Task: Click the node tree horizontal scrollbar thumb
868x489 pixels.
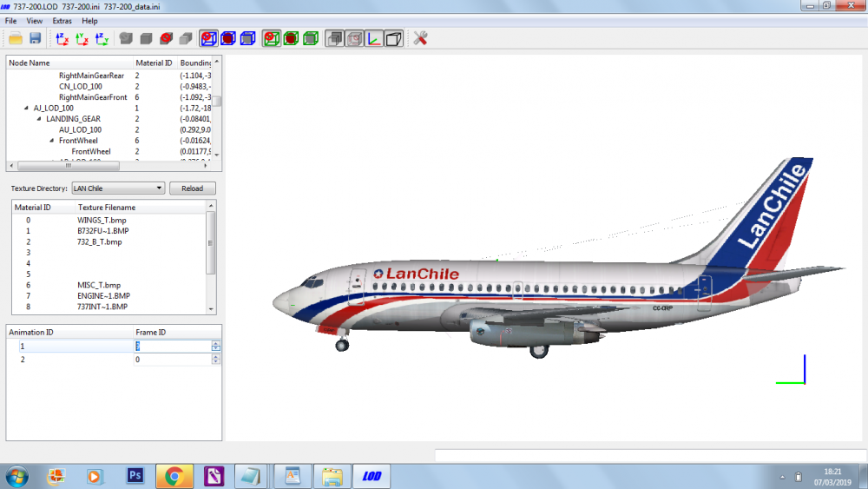Action: click(69, 166)
